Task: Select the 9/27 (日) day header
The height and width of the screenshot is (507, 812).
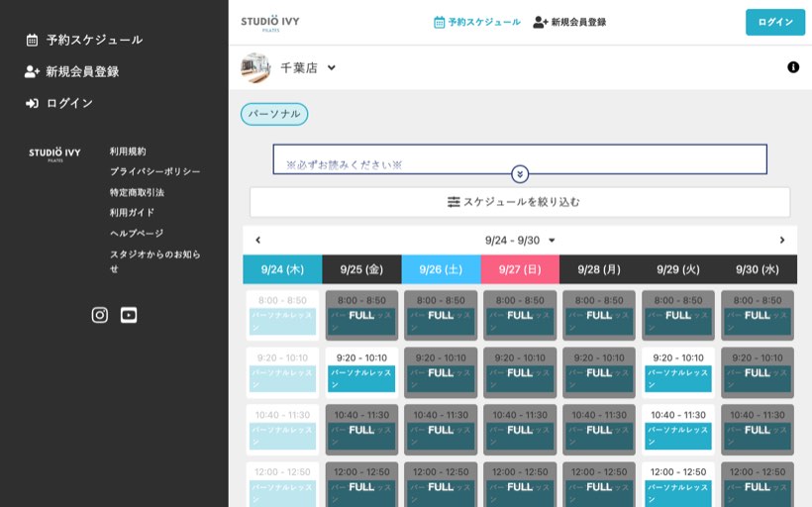Action: click(520, 269)
